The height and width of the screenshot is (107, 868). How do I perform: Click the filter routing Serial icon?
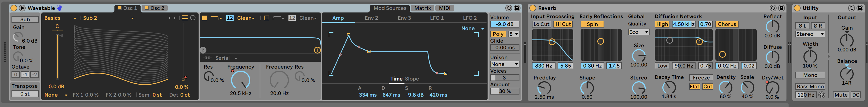tap(207, 58)
